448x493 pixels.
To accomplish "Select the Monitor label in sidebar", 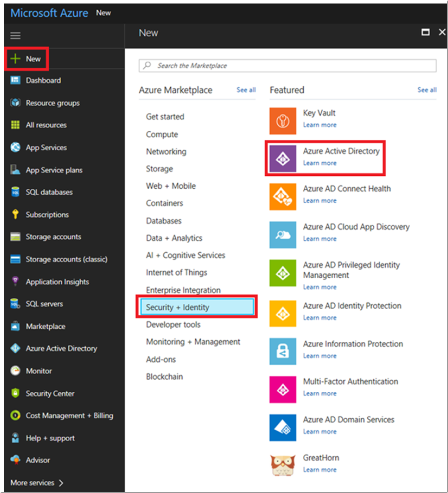I will pyautogui.click(x=39, y=371).
